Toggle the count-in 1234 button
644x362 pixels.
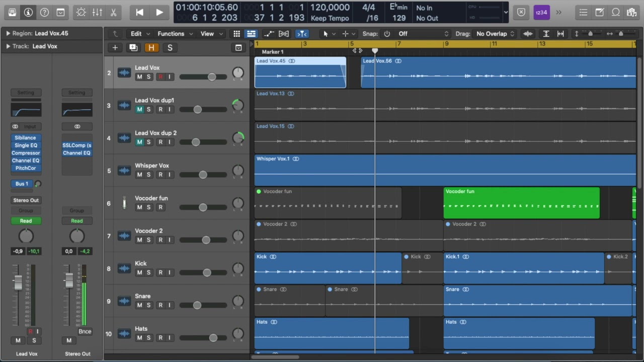click(541, 12)
